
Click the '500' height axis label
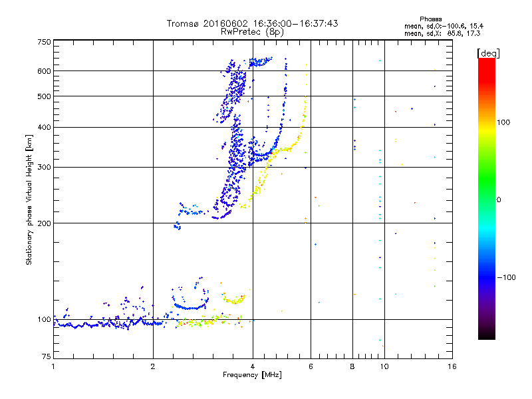click(44, 96)
